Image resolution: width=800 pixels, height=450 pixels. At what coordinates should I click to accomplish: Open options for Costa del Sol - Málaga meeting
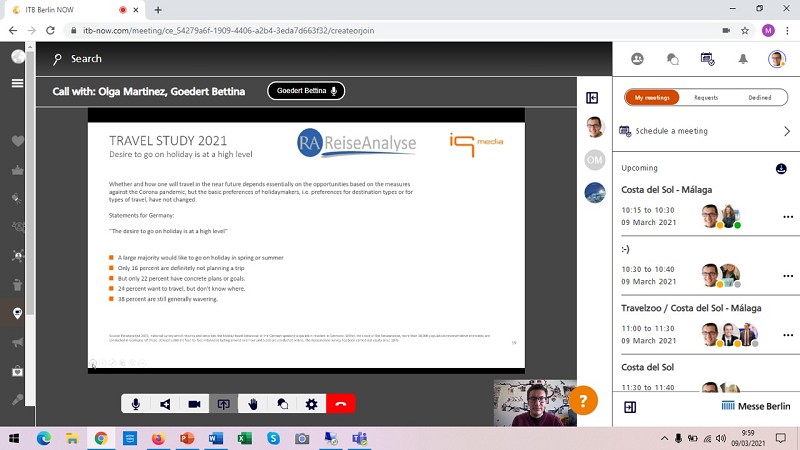pos(788,216)
